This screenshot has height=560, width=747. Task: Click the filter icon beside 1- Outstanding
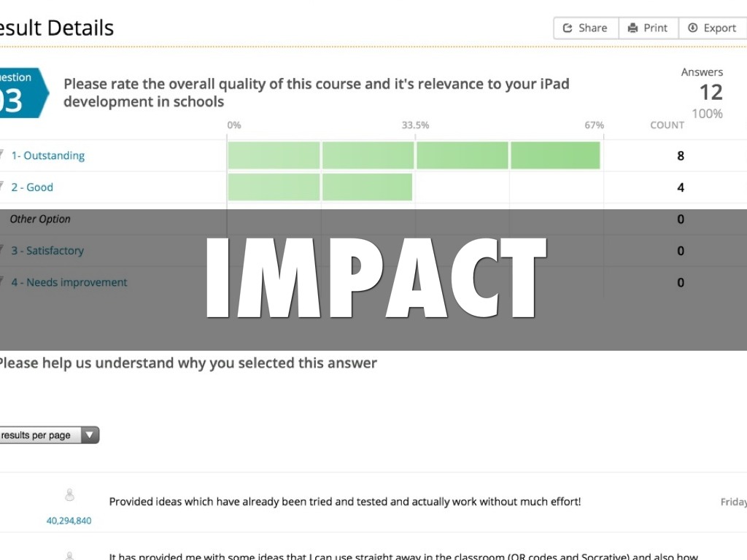(x=2, y=155)
